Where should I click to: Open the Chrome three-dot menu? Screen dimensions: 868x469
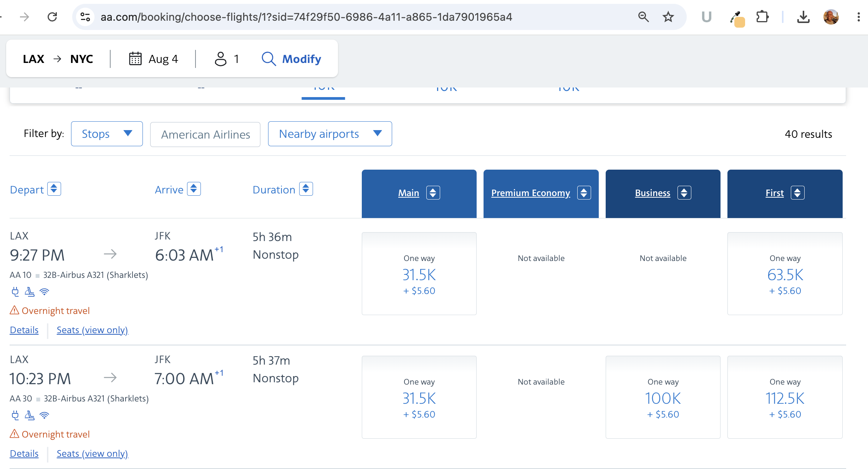coord(858,17)
